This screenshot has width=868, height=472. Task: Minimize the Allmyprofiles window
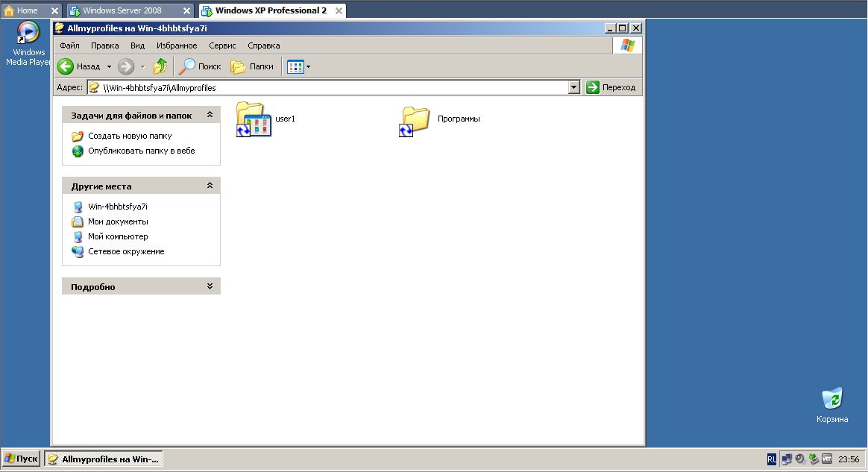click(x=610, y=28)
